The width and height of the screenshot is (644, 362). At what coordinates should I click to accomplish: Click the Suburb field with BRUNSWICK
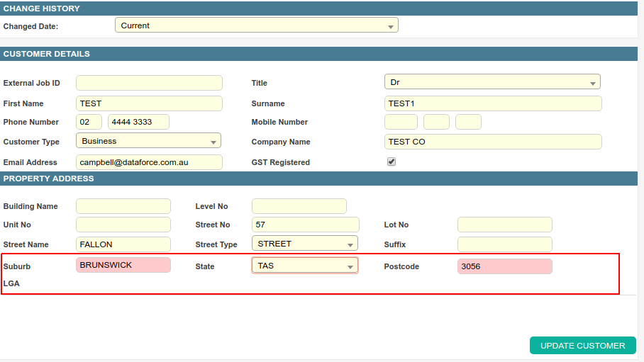123,265
